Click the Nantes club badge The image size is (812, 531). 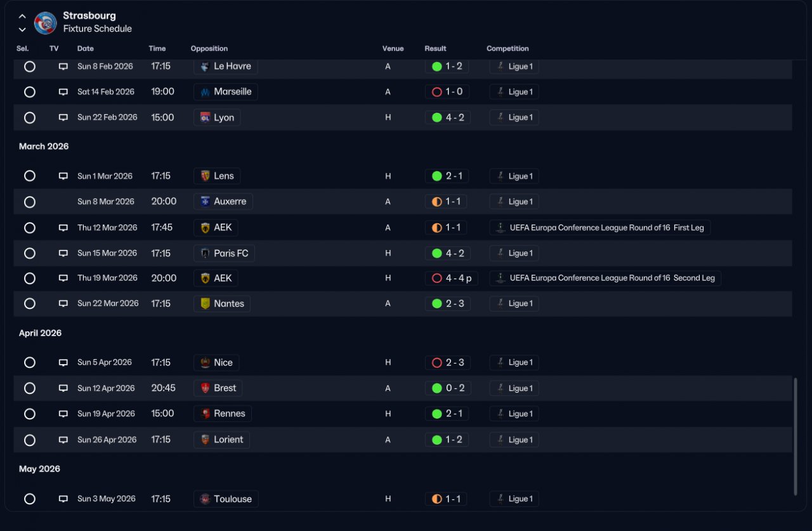coord(205,304)
